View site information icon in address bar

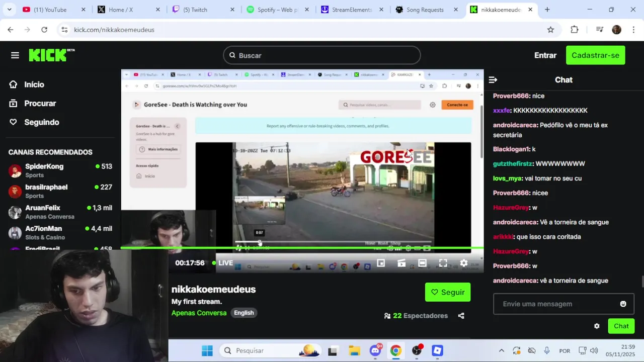(64, 30)
